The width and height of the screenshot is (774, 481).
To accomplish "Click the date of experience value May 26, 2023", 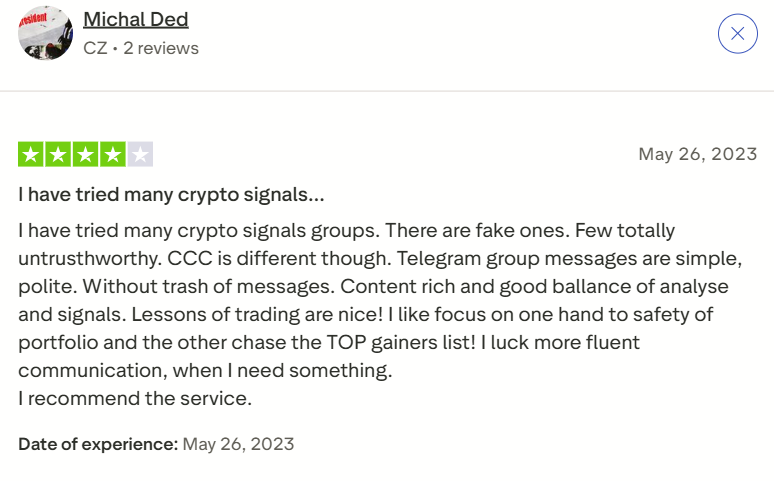I will pos(238,443).
